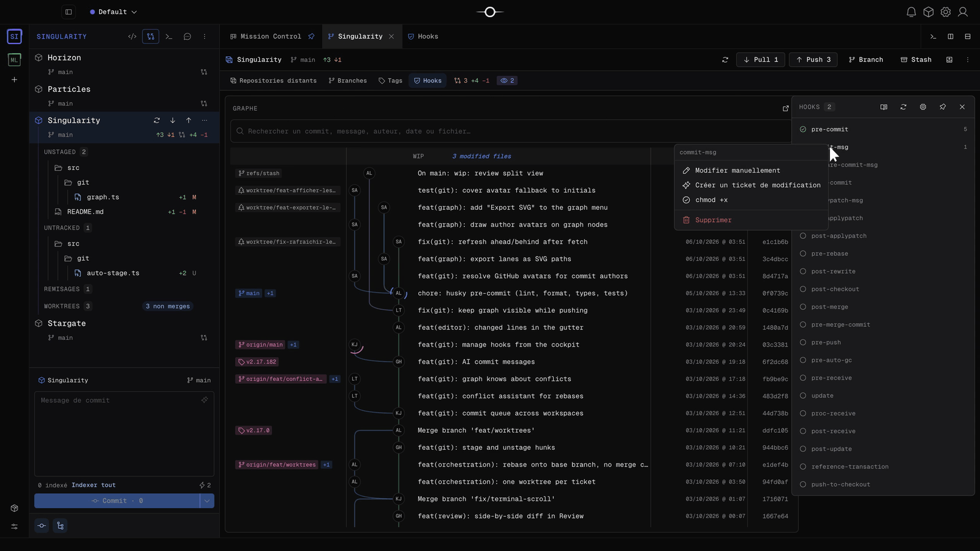Image resolution: width=980 pixels, height=551 pixels.
Task: Toggle the eye watch chip showing 2
Action: [x=507, y=81]
